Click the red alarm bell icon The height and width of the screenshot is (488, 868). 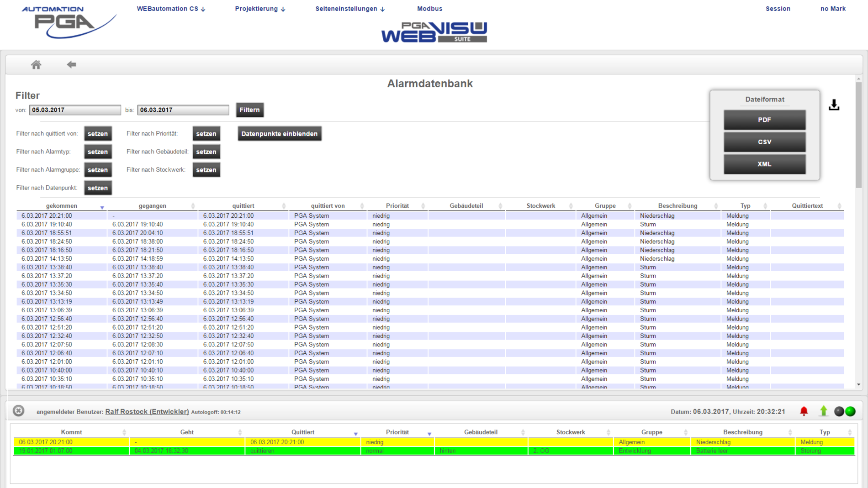[804, 411]
